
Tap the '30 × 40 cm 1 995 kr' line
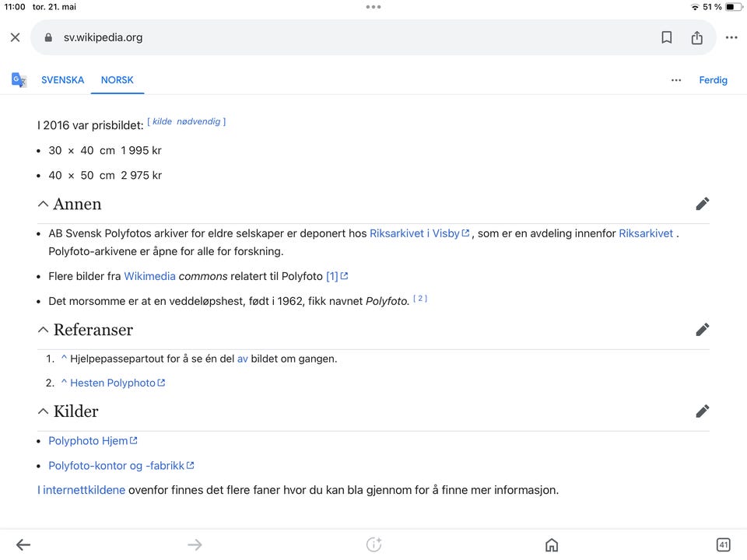pos(105,150)
